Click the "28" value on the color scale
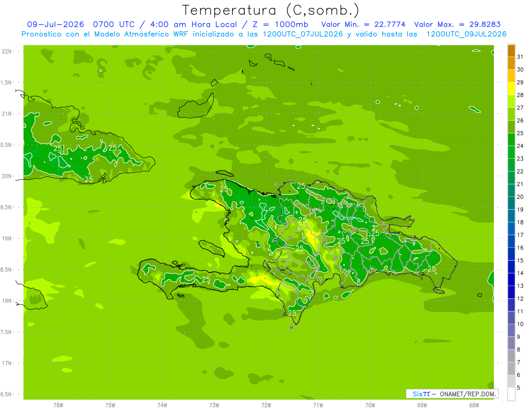Screen dimensions: 532x411 tap(520, 95)
